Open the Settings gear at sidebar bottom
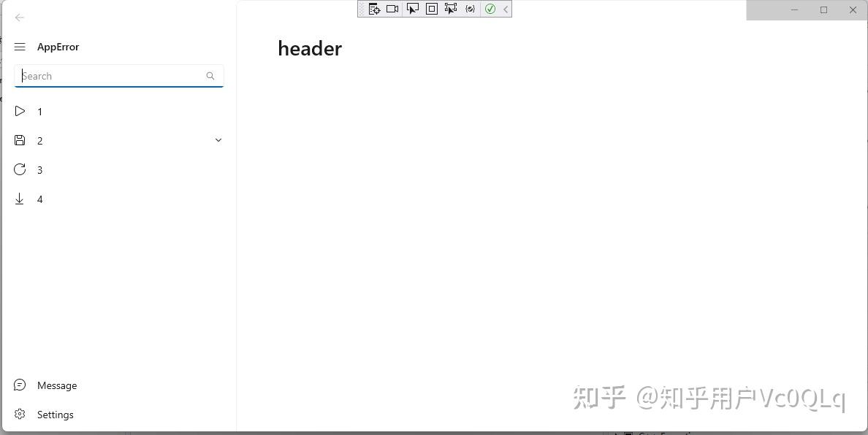868x435 pixels. (x=20, y=415)
